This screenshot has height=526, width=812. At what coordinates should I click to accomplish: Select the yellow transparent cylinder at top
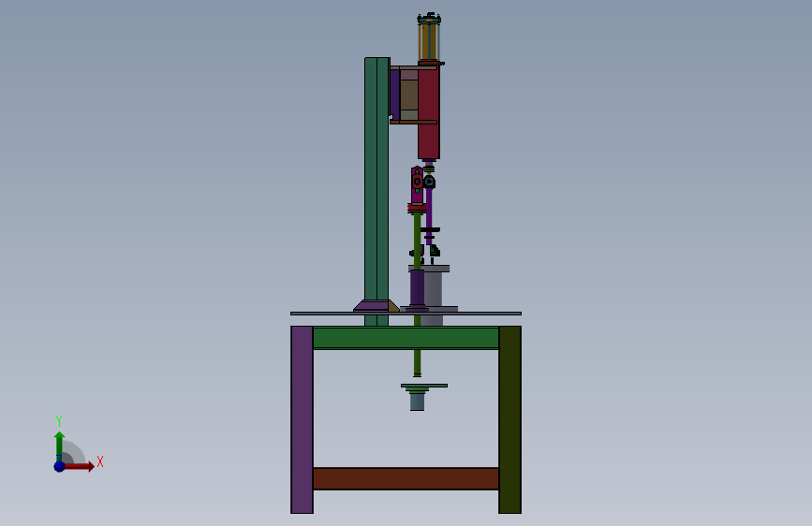[429, 41]
